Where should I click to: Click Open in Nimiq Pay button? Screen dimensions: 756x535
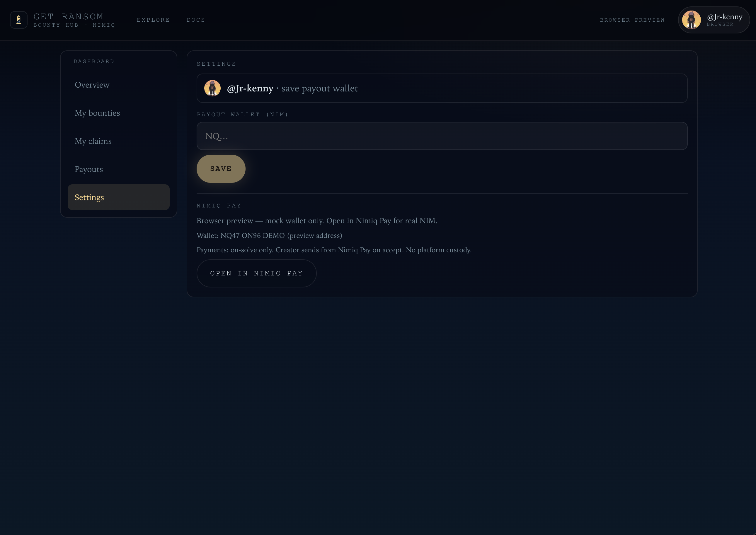coord(256,273)
